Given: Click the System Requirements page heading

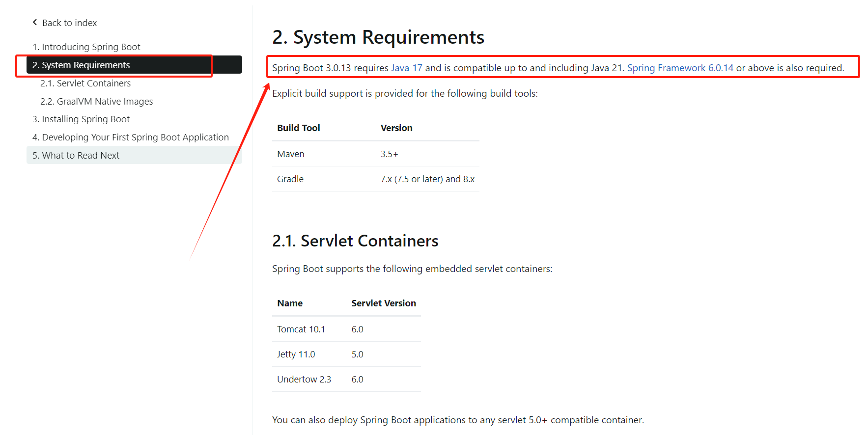Looking at the screenshot, I should [378, 37].
